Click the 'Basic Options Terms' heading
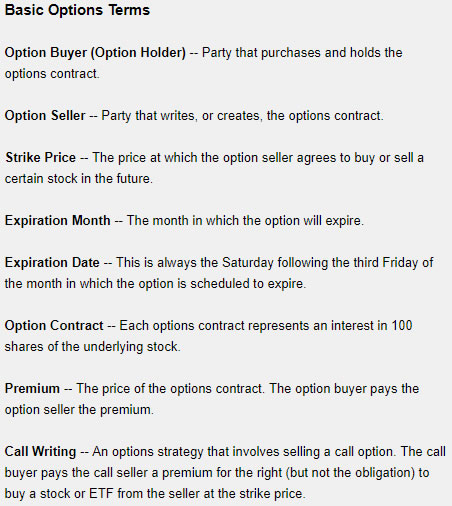 pyautogui.click(x=77, y=10)
